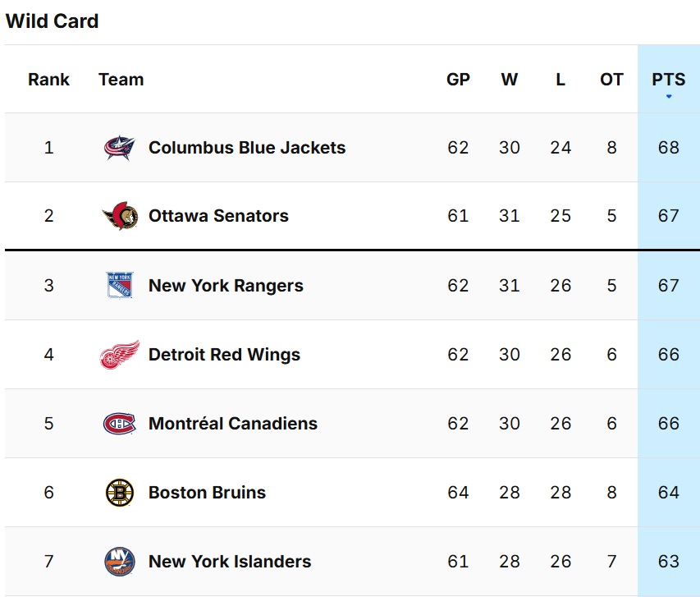Click the New York Islanders logo
700x597 pixels.
(120, 562)
